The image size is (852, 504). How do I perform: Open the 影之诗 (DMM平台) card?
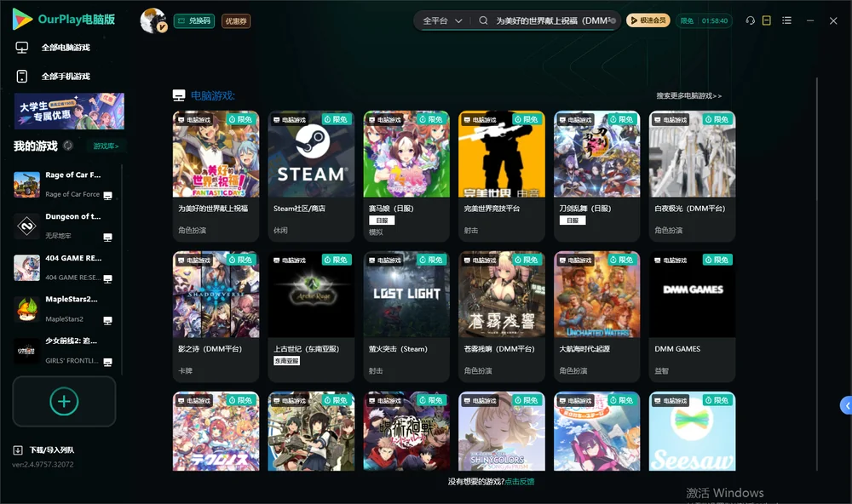click(x=216, y=317)
